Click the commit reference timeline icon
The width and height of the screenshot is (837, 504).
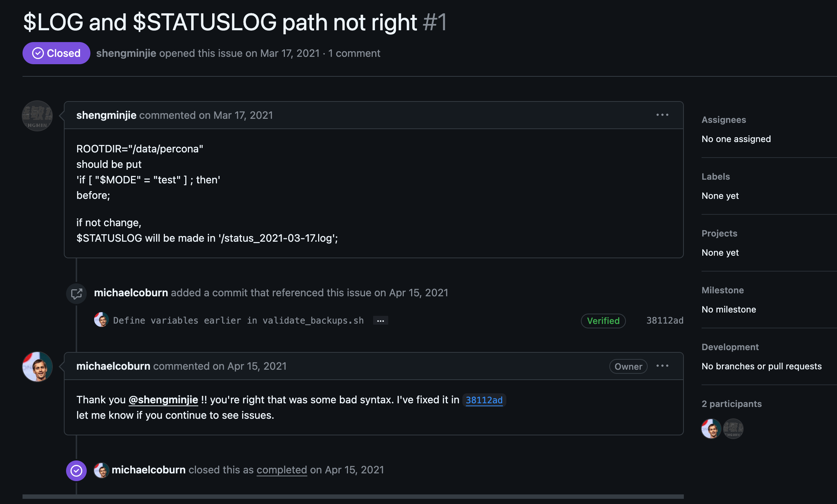(76, 294)
